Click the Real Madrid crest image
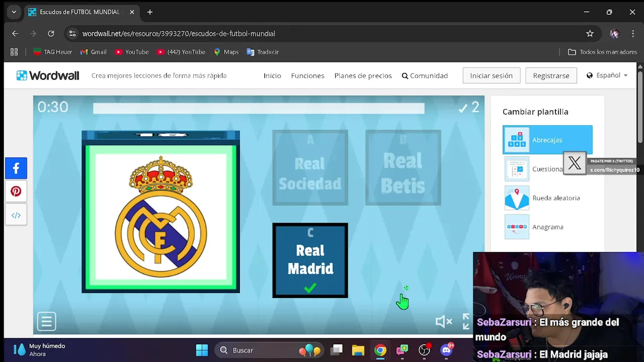Image resolution: width=644 pixels, height=362 pixels. tap(160, 217)
